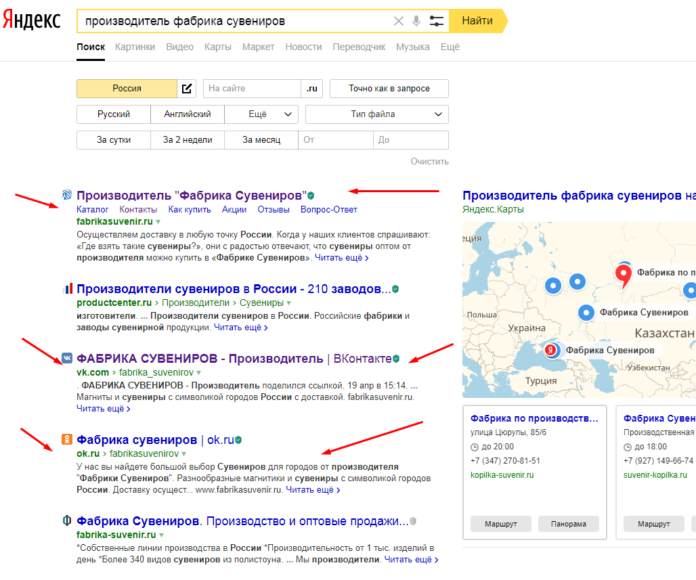Expand ok.ru fabrikasuvenirov arrow menu
The image size is (696, 580).
[184, 454]
